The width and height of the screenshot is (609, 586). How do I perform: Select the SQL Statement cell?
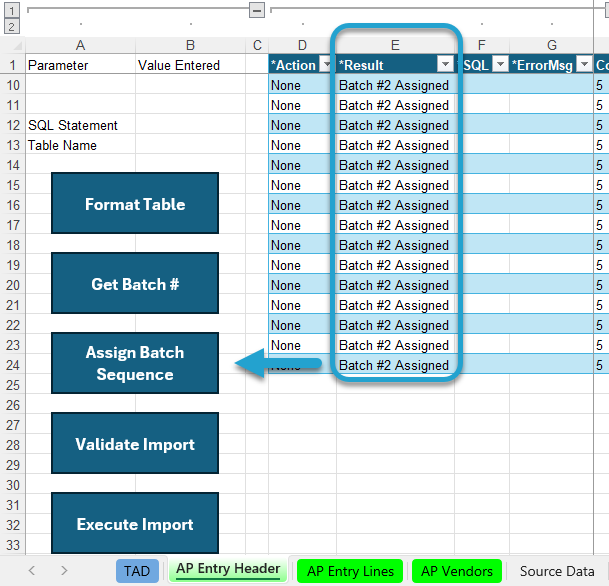(x=80, y=125)
